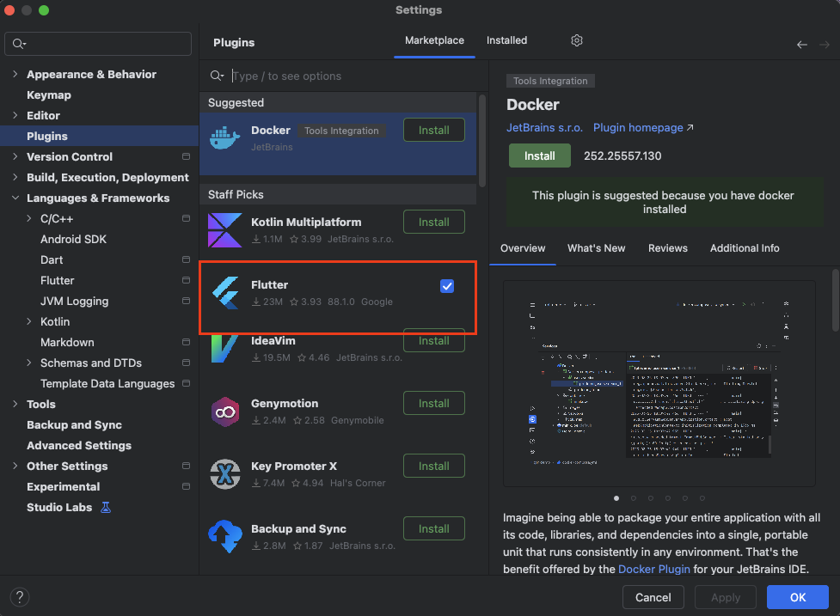
Task: Click the plugin search magnifier icon
Action: pyautogui.click(x=217, y=76)
